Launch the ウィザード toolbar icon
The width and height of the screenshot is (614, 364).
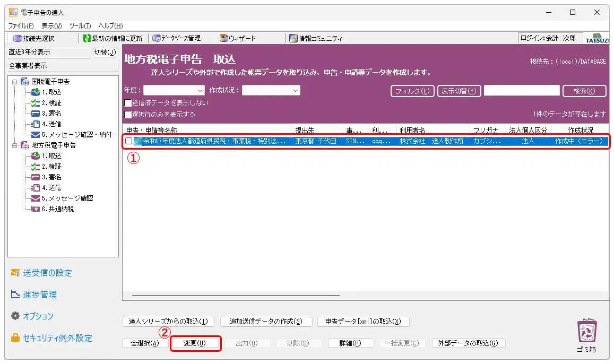coord(224,38)
